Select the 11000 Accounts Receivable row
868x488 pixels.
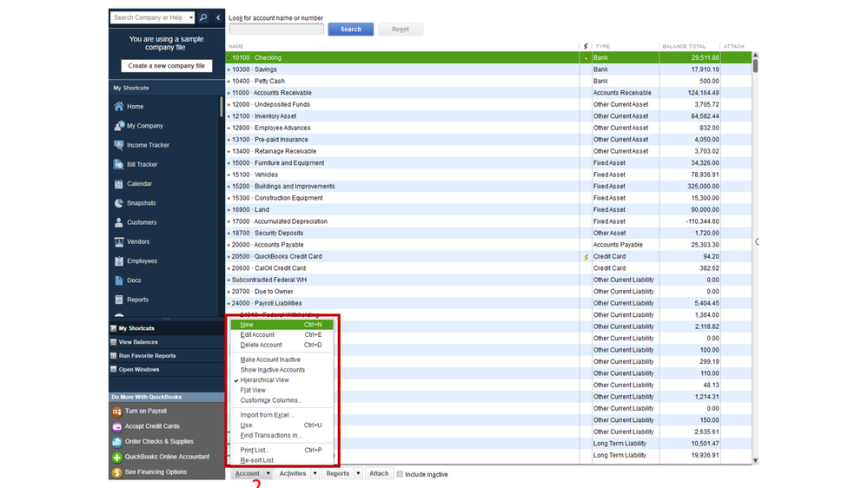489,93
